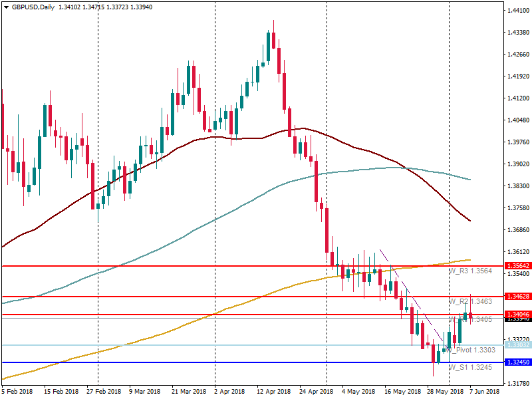Click the blue 1.32450 price label
Viewport: 532px width, 399px height.
(517, 362)
